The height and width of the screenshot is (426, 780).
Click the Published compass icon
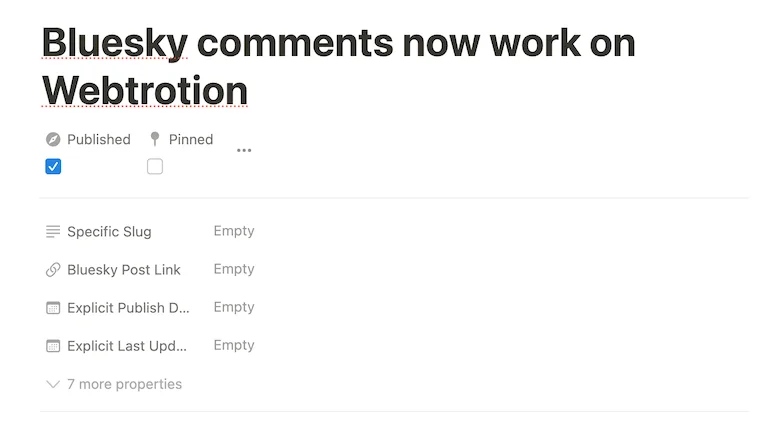click(53, 139)
